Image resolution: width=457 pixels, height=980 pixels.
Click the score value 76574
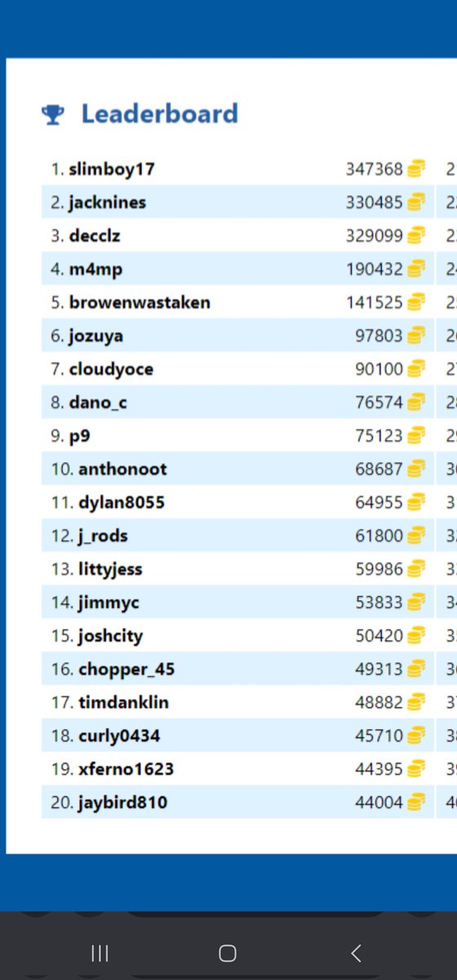click(x=379, y=403)
